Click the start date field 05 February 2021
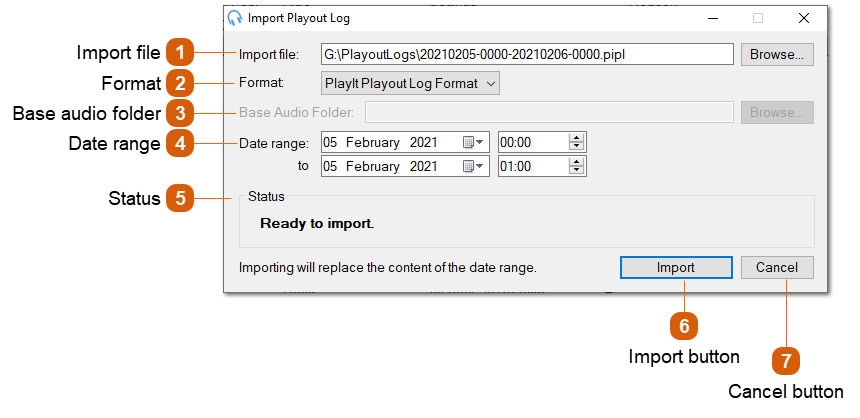This screenshot has width=860, height=418. pyautogui.click(x=405, y=143)
